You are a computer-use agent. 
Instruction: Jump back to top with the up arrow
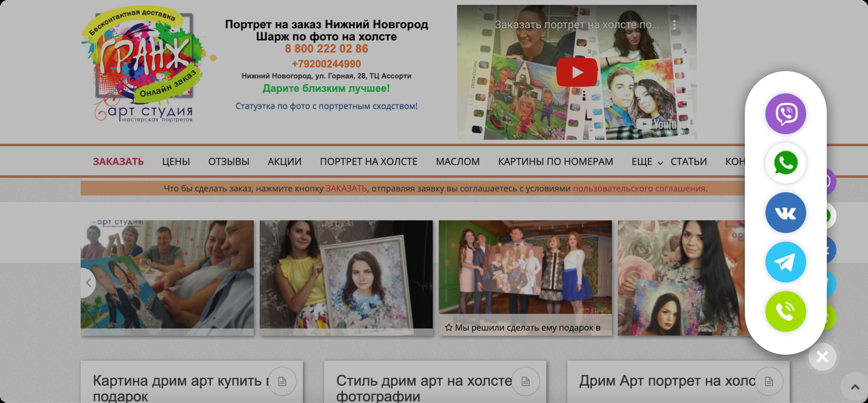(x=855, y=387)
